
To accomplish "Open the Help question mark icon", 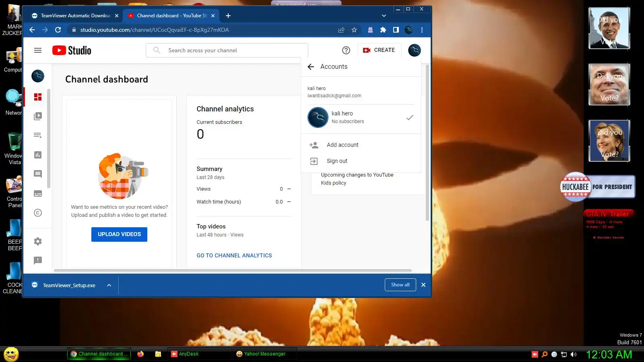I will pos(346,50).
